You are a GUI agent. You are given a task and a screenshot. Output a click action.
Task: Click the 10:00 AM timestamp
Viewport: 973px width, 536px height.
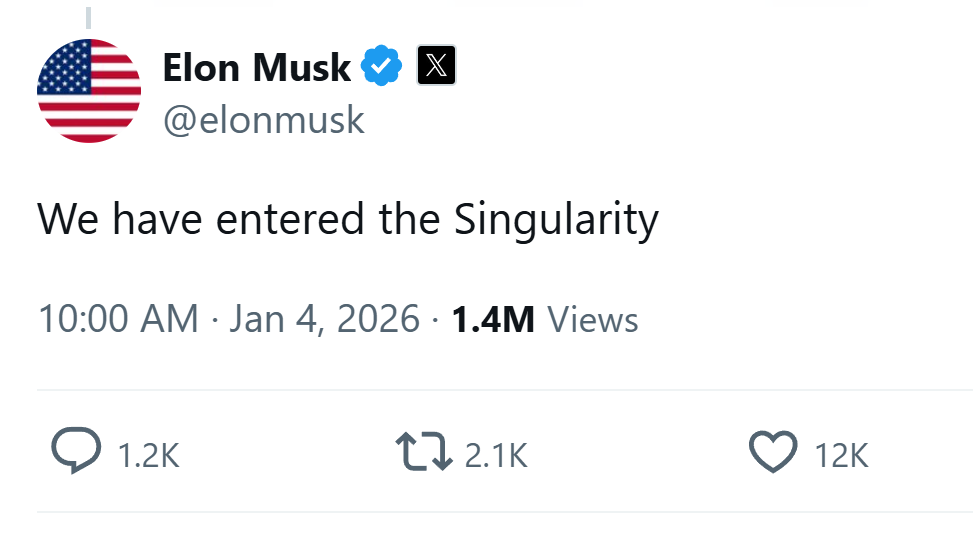[118, 319]
